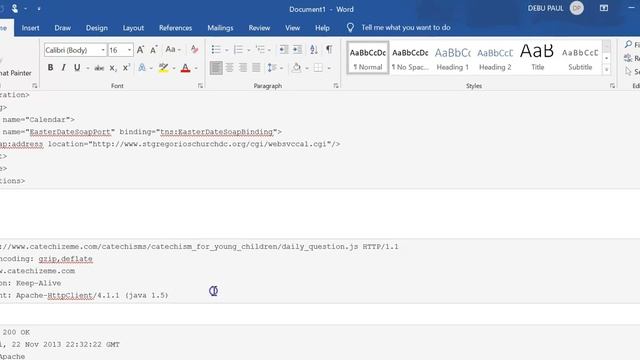Open the Draw tab
The image size is (640, 360).
pos(62,28)
